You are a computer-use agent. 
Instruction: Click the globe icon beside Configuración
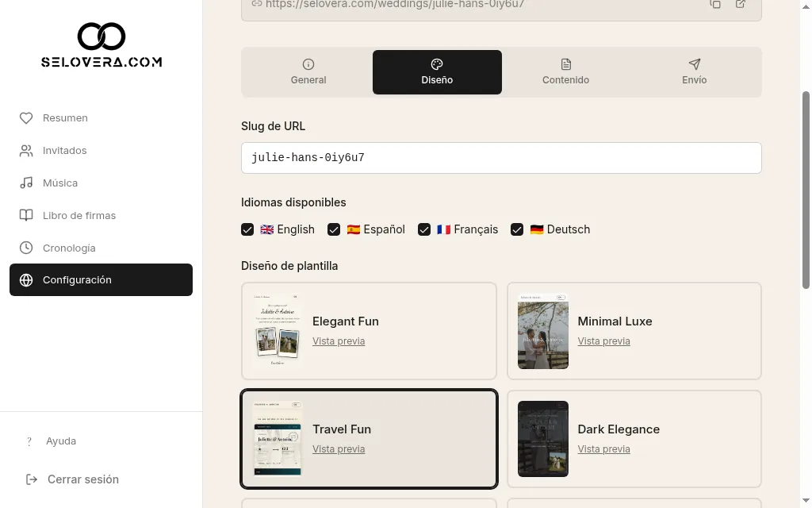[26, 280]
